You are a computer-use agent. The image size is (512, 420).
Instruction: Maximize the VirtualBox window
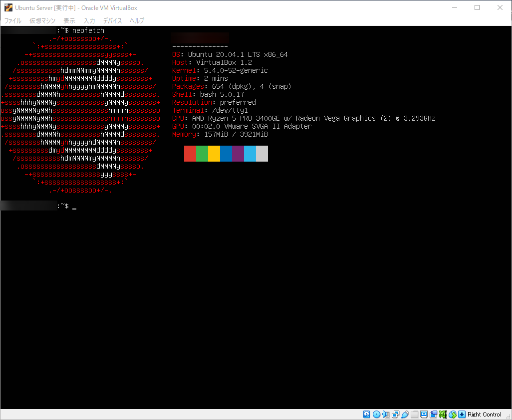pyautogui.click(x=477, y=7)
